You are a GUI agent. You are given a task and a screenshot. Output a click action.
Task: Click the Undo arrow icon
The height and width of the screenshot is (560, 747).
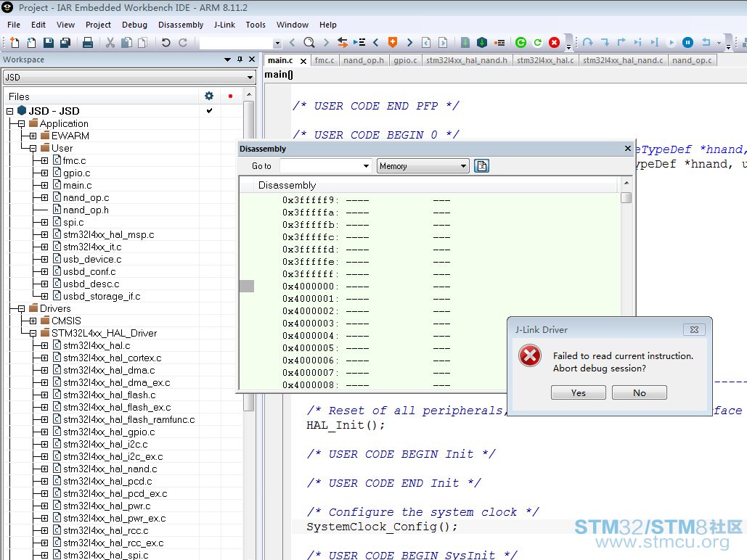166,43
